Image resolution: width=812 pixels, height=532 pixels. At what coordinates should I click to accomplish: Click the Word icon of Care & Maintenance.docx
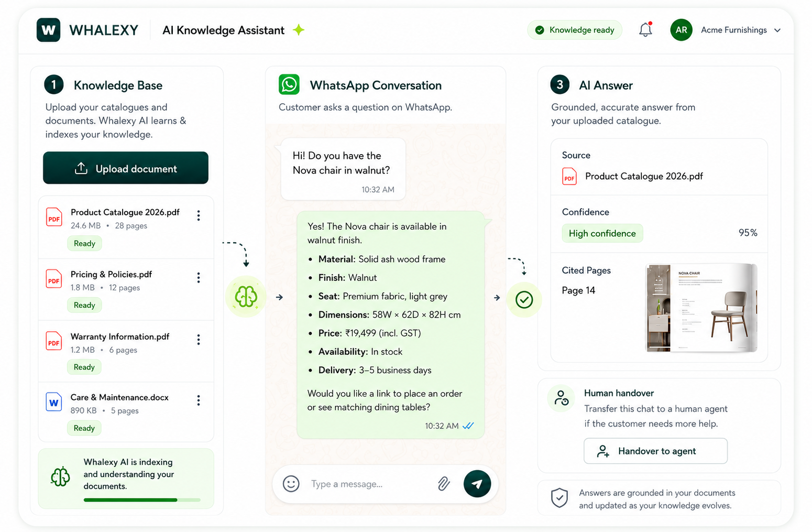click(54, 402)
